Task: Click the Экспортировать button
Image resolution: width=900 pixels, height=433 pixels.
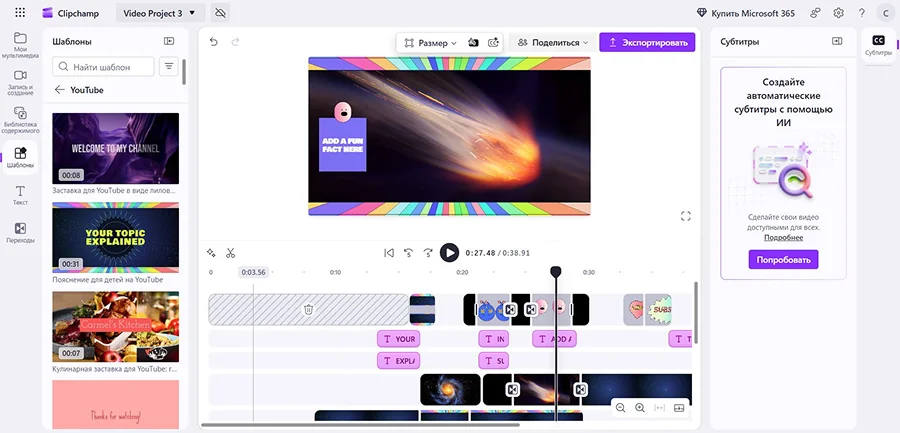Action: coord(647,42)
